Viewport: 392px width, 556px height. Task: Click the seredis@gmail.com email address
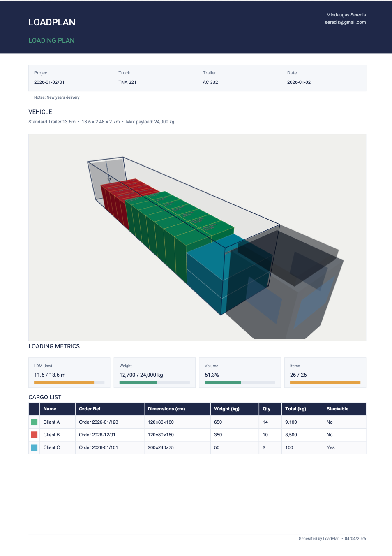tap(345, 22)
